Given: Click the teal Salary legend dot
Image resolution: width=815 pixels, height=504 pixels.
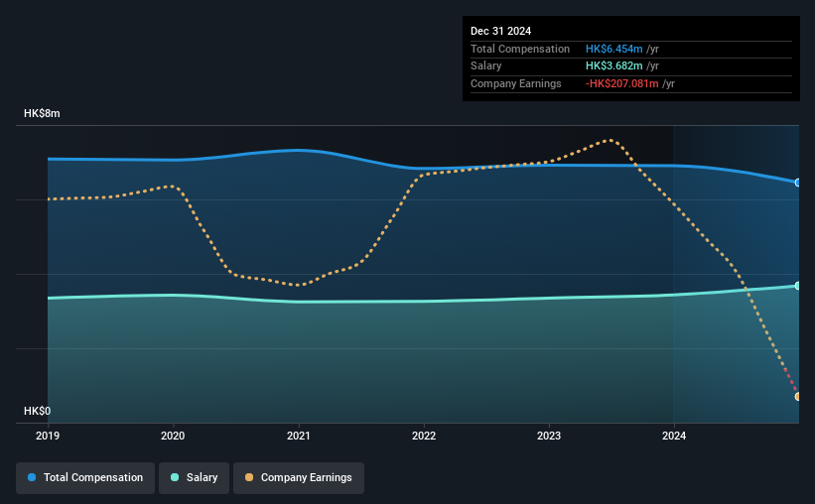Looking at the screenshot, I should point(175,477).
